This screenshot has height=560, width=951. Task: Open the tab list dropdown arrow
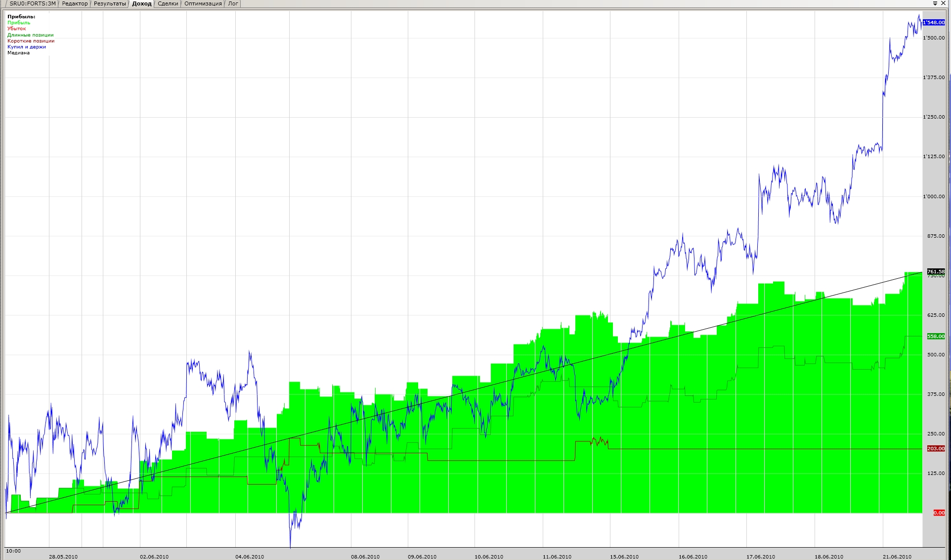935,3
